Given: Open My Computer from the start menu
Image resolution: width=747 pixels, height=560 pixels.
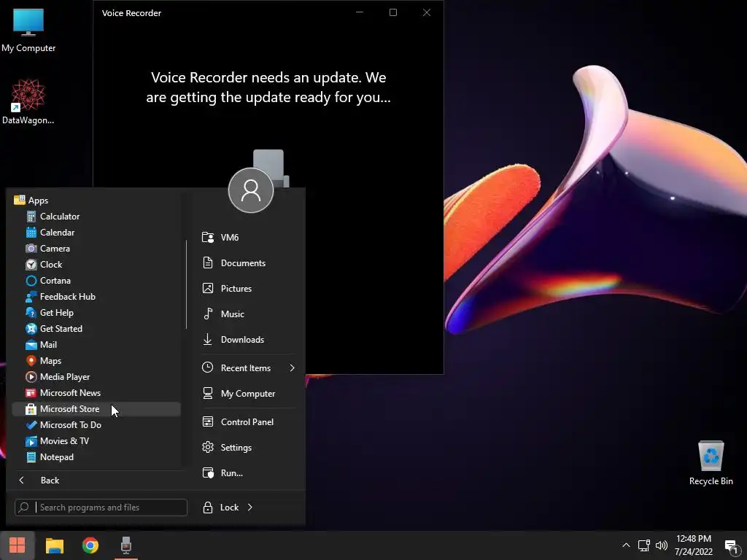Looking at the screenshot, I should [248, 393].
